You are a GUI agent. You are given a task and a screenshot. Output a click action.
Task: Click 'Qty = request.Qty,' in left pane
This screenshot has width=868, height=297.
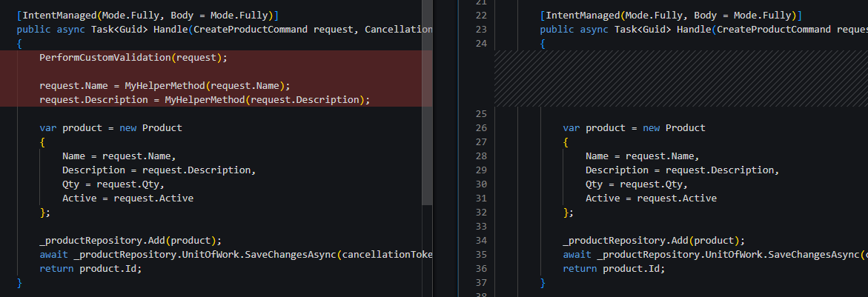(113, 184)
